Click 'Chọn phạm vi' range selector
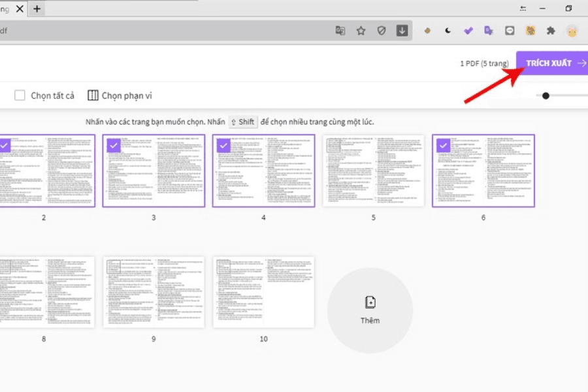This screenshot has height=392, width=588. 120,95
